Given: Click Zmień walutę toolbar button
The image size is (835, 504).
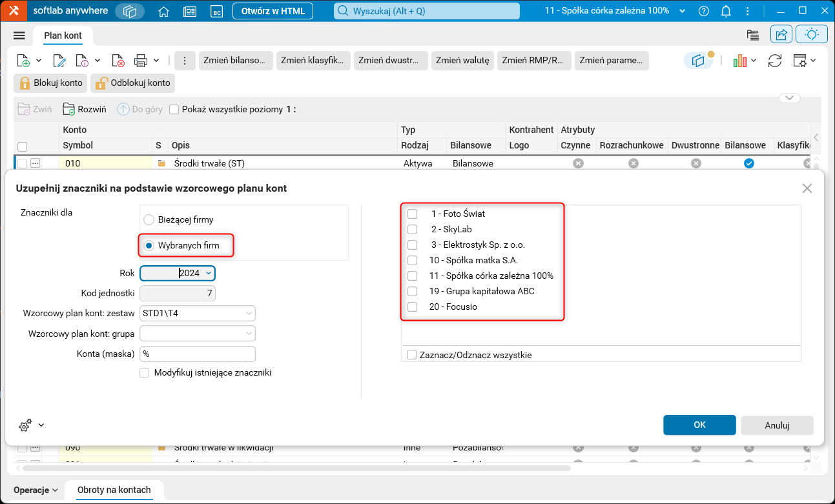Looking at the screenshot, I should coord(462,61).
